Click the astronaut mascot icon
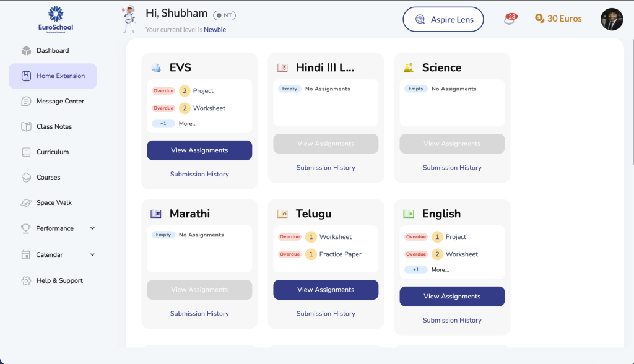Viewport: 634px width, 364px height. pyautogui.click(x=129, y=19)
